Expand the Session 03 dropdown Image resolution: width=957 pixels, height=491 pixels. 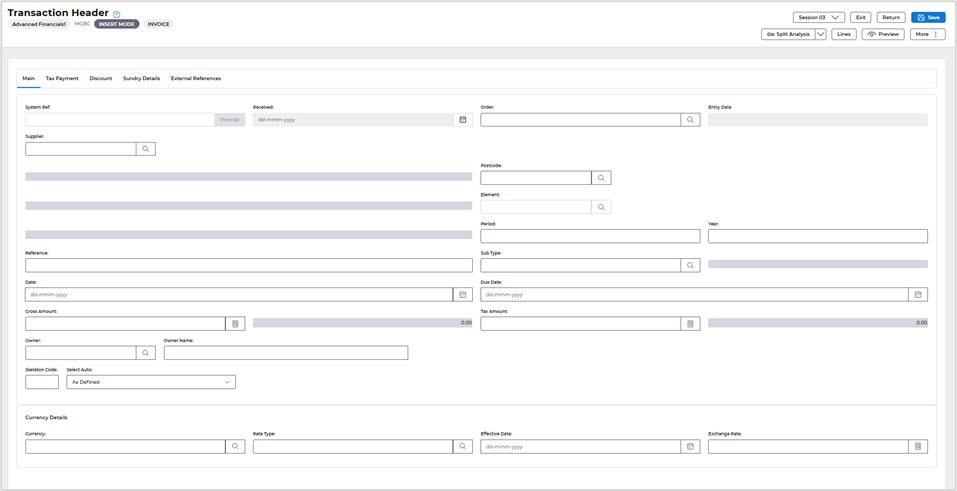[835, 17]
